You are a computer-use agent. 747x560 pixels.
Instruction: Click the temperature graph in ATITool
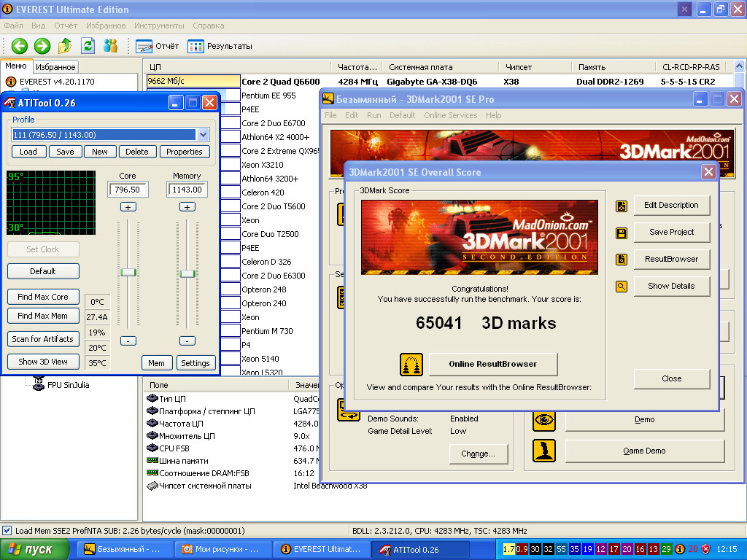tap(51, 203)
